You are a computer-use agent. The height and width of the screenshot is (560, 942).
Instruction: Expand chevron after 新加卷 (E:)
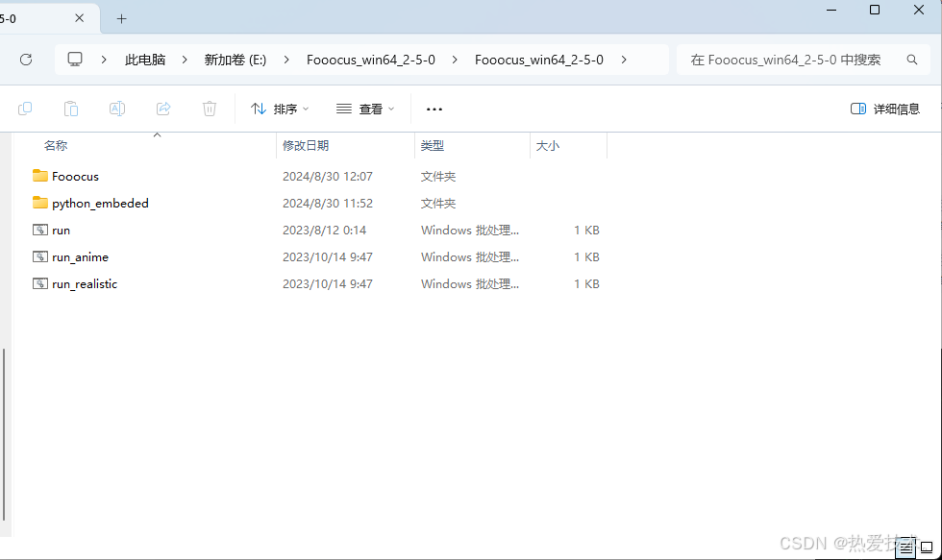(286, 60)
